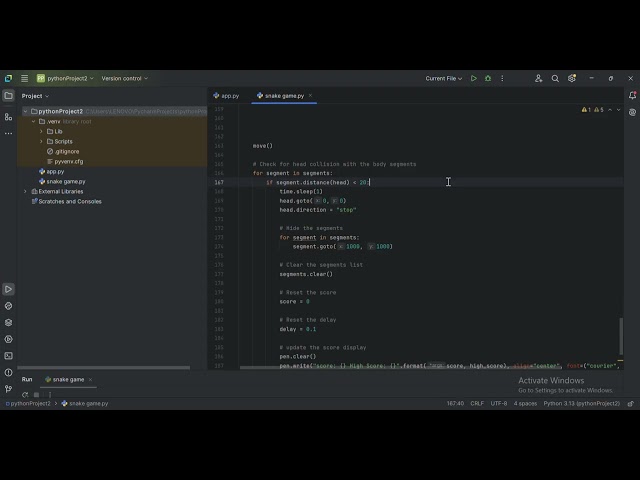The width and height of the screenshot is (640, 480).
Task: Open Code With Me user icon
Action: [538, 78]
